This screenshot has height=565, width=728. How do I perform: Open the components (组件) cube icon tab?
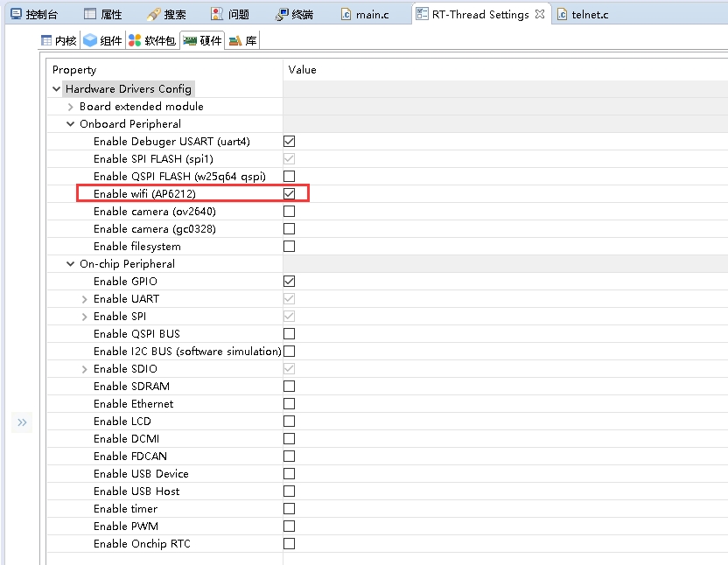click(x=90, y=40)
